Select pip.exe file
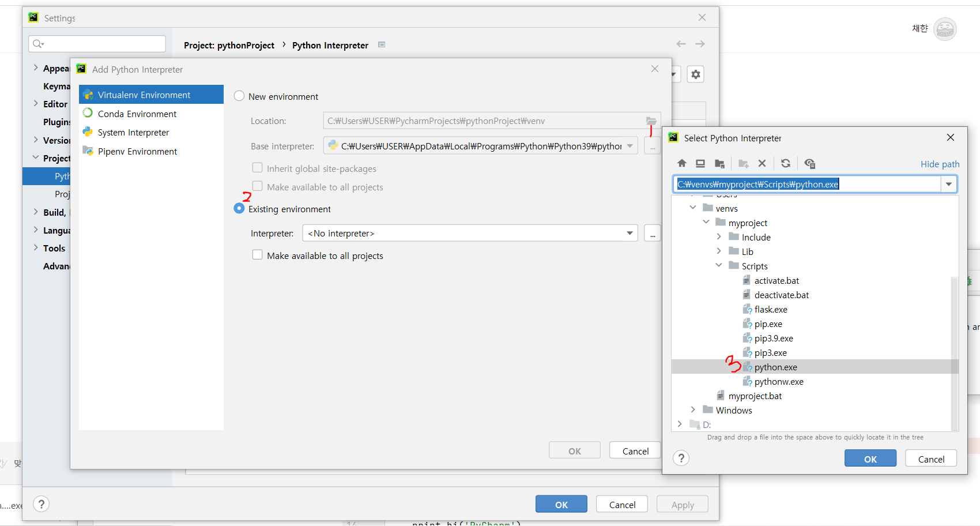This screenshot has width=980, height=526. [x=768, y=324]
